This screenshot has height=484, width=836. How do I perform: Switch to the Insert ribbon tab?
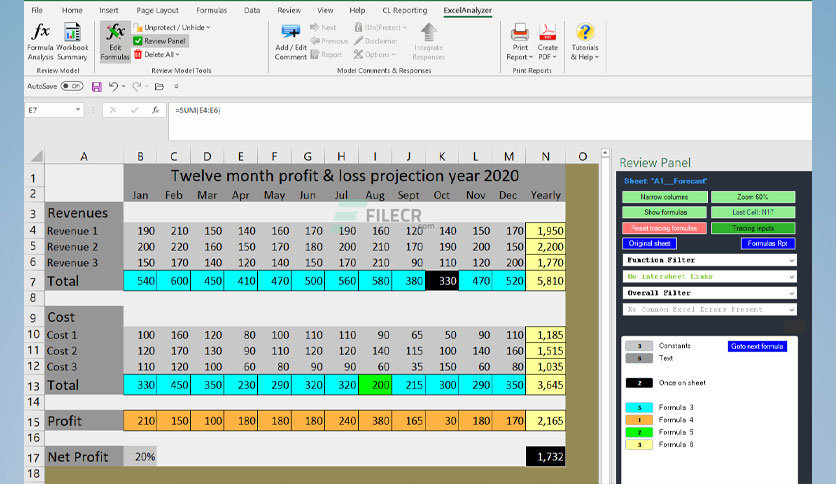click(x=109, y=10)
